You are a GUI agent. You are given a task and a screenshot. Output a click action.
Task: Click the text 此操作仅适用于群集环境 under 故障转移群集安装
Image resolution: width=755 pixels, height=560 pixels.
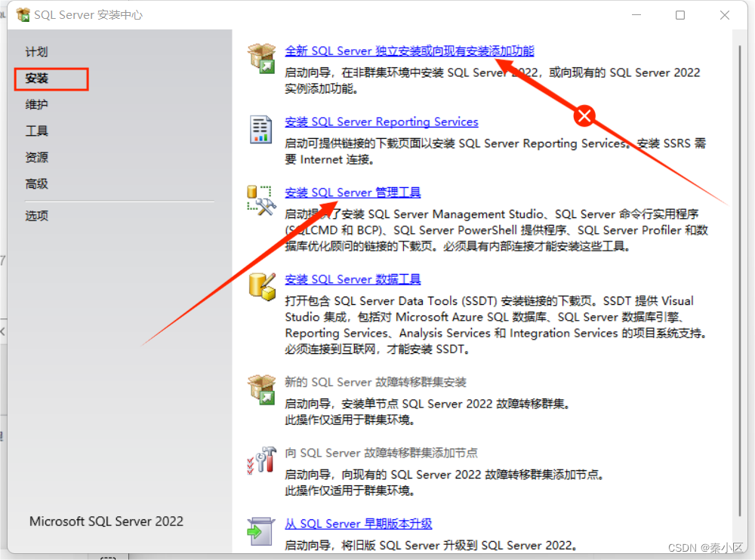point(350,420)
